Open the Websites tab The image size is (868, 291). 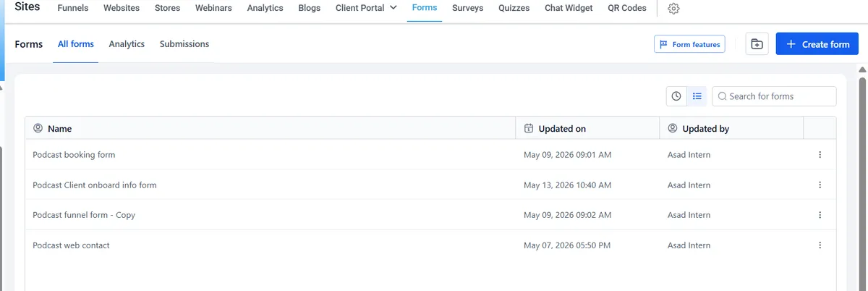(122, 8)
